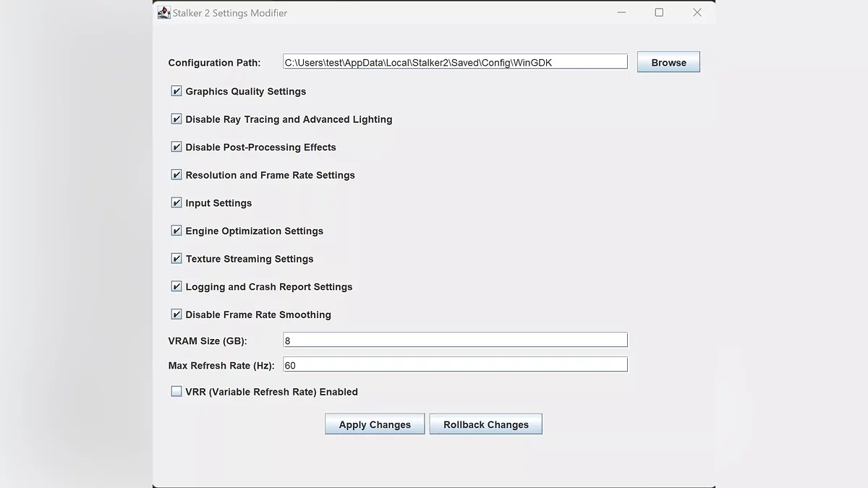
Task: Toggle Logging and Crash Report Settings
Action: click(x=176, y=286)
